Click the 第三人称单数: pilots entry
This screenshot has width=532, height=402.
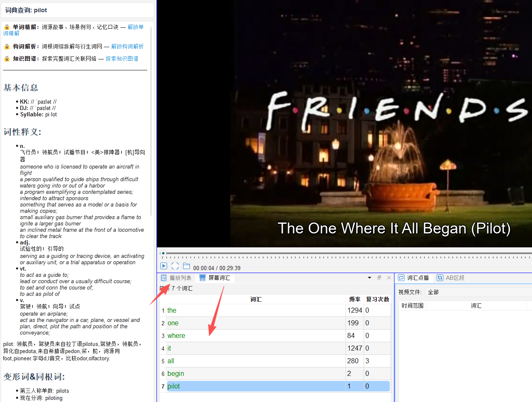(44, 391)
